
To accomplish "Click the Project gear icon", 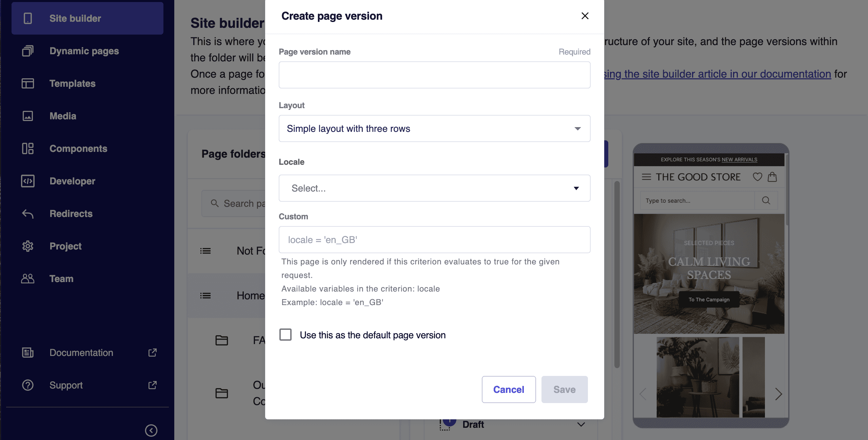I will (28, 246).
